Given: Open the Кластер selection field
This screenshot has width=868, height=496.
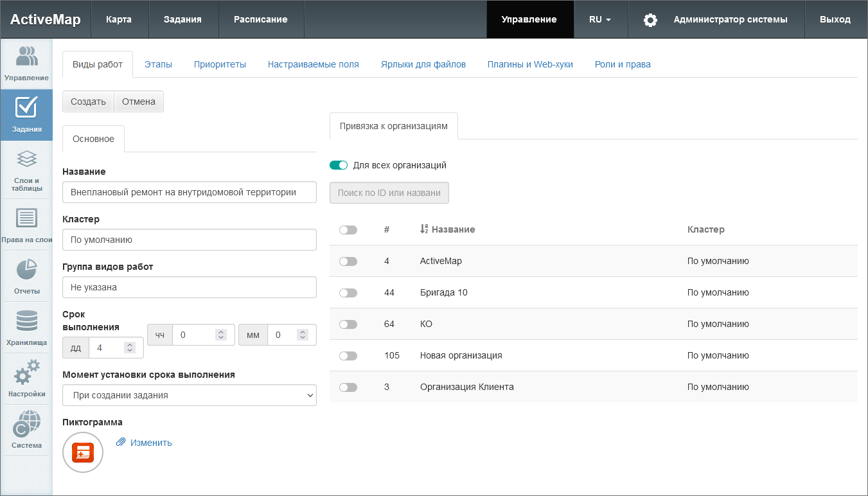Looking at the screenshot, I should tap(190, 240).
